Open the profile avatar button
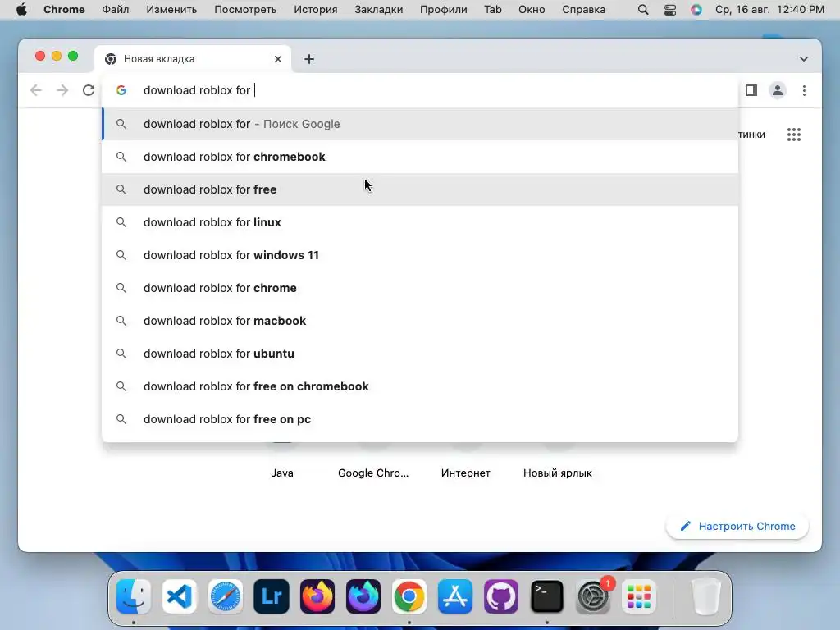 (778, 90)
